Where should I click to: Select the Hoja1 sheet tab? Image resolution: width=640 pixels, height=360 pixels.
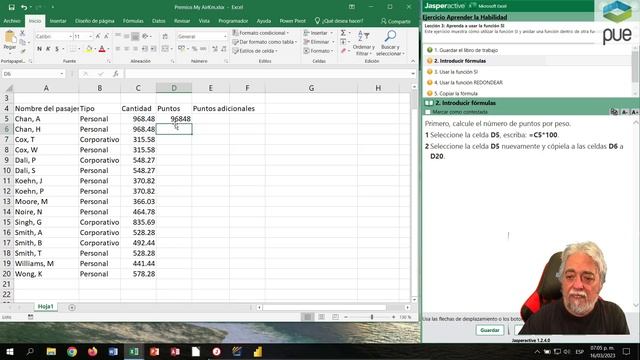[x=45, y=307]
